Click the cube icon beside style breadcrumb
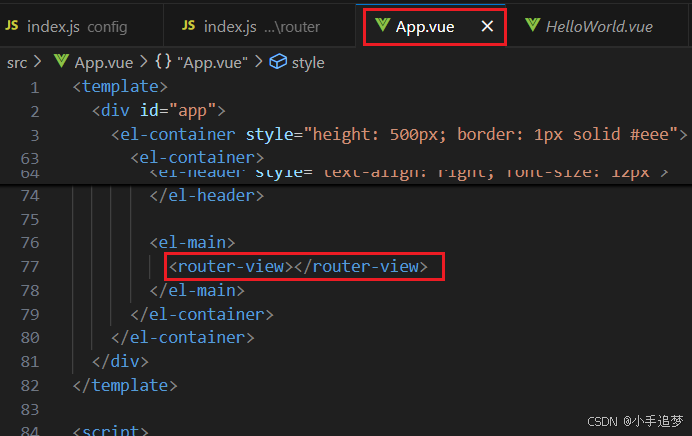 [x=278, y=61]
